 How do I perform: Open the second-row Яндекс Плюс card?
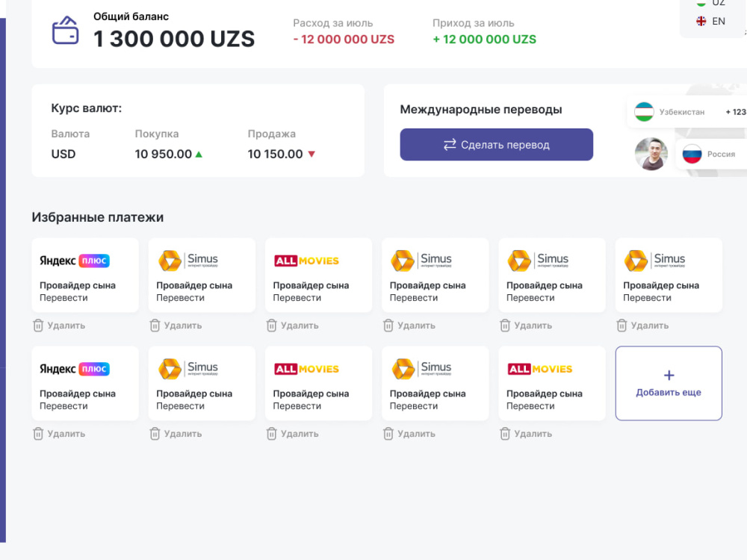coord(85,383)
